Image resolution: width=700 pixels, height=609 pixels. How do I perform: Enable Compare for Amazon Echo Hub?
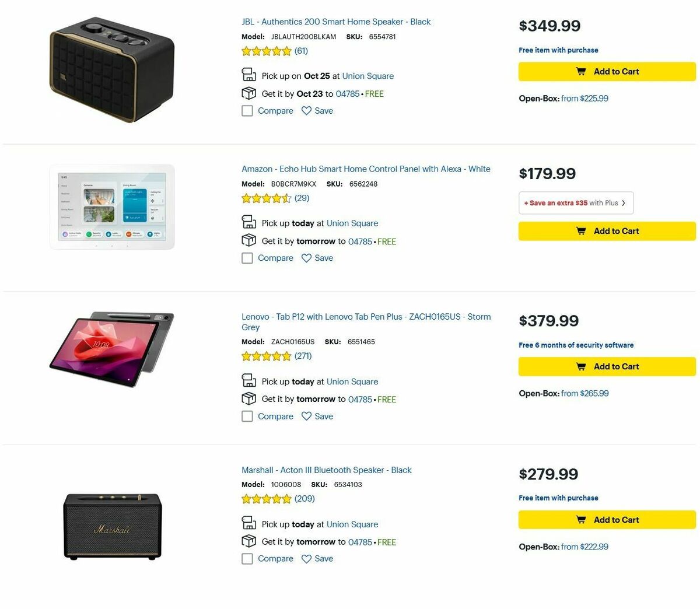[x=247, y=258]
